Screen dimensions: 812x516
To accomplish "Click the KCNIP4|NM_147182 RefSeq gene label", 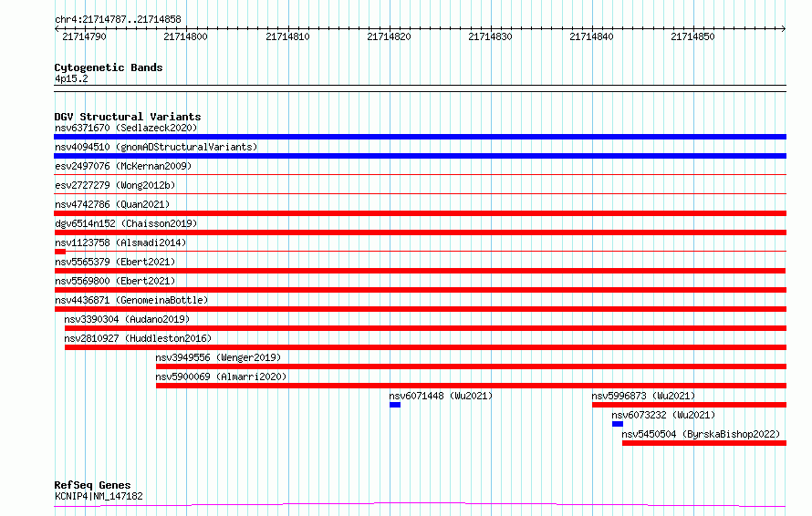I will click(99, 496).
